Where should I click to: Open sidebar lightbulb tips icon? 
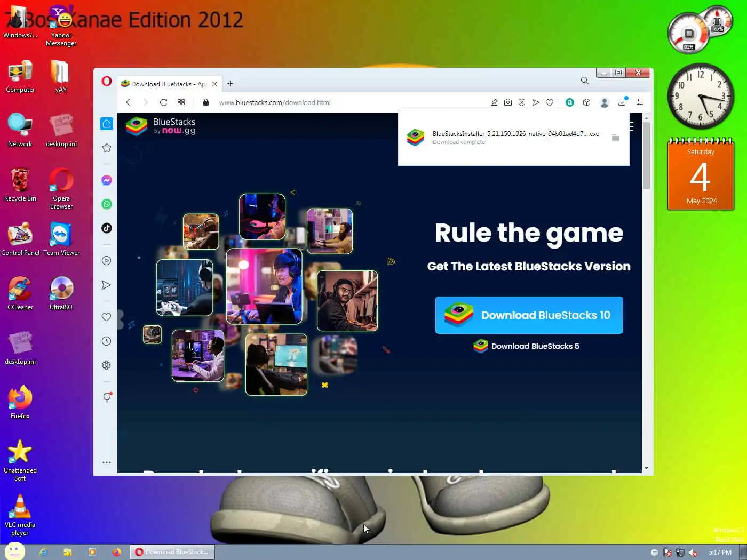pos(107,398)
